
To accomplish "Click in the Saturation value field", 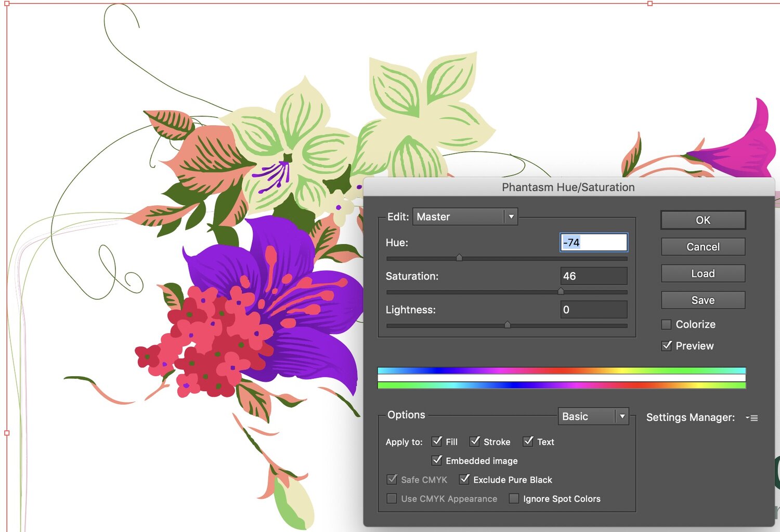I will click(593, 276).
